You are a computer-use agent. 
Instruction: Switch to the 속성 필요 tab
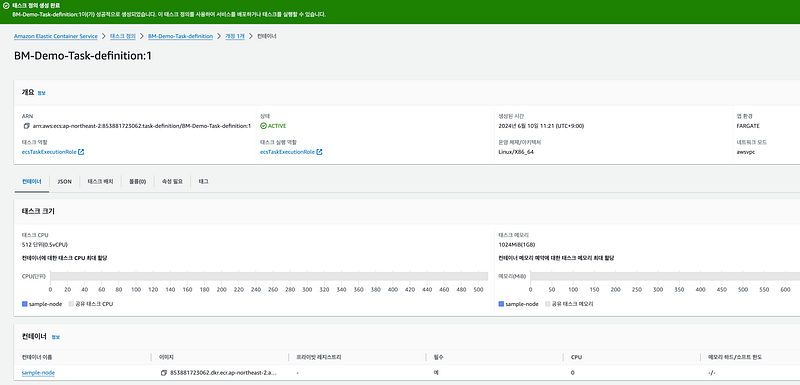[172, 182]
